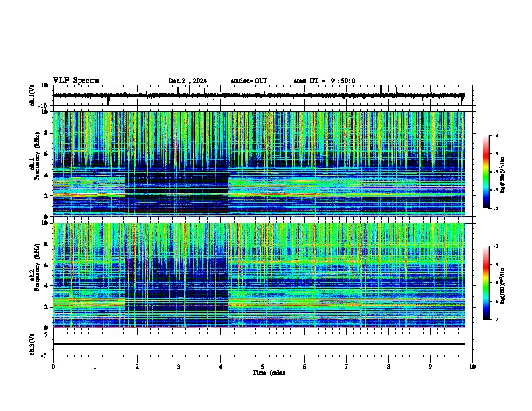Click inside the ch.1 spectrogram panel
The width and height of the screenshot is (532, 411).
259,164
